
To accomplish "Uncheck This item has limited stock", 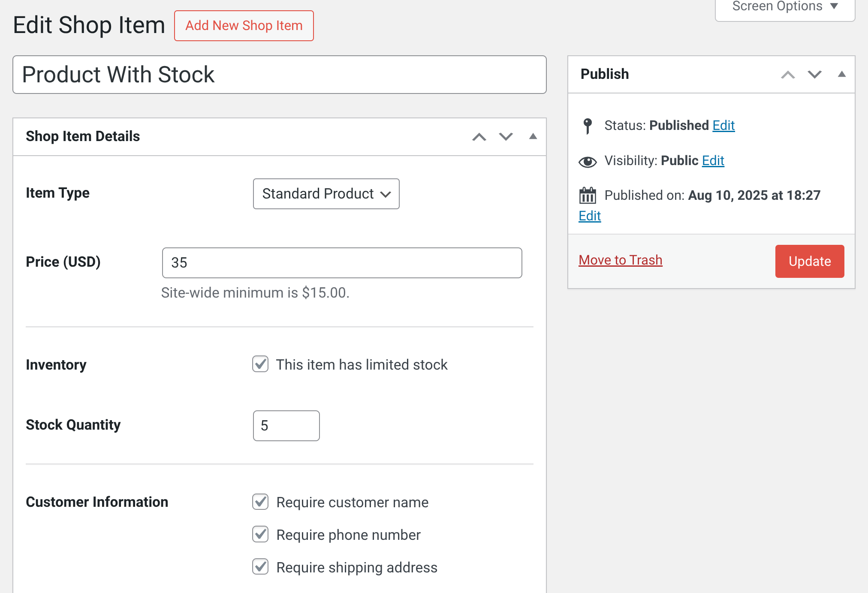I will click(260, 364).
